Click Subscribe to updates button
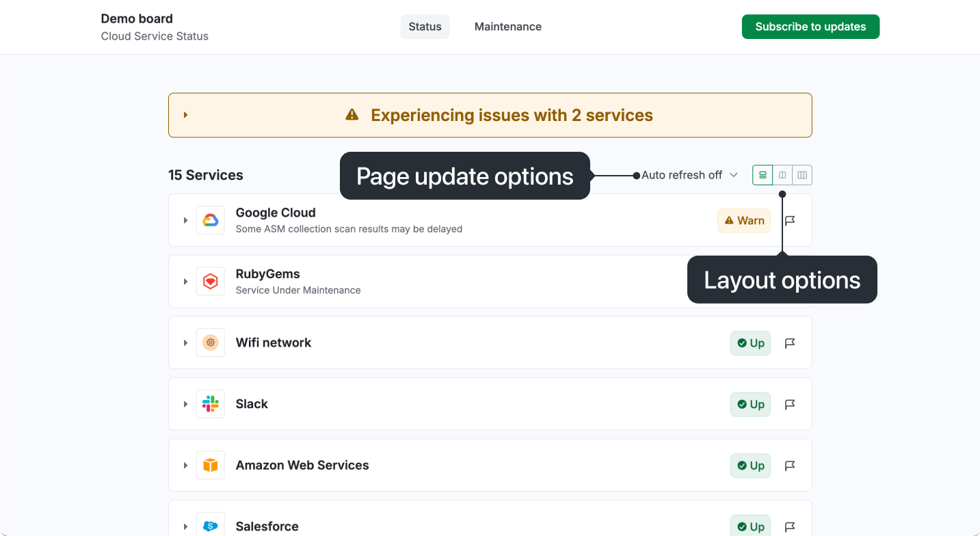The image size is (980, 536). [x=810, y=27]
